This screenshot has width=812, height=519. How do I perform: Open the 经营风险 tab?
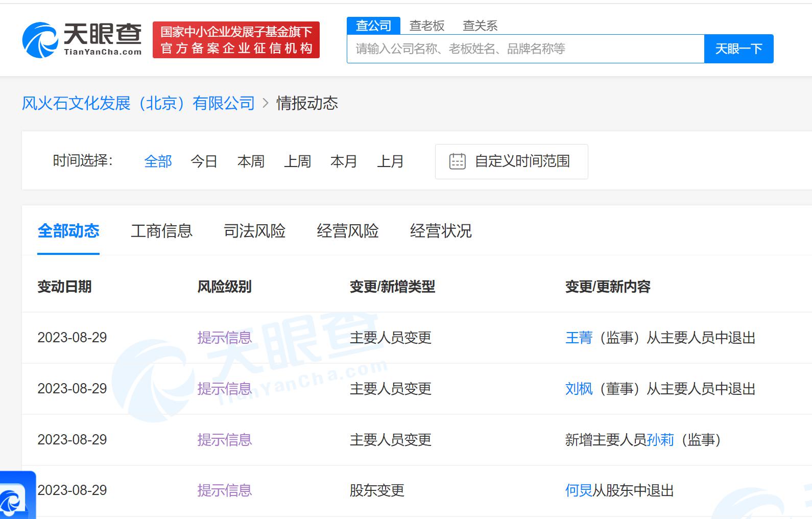coord(347,231)
